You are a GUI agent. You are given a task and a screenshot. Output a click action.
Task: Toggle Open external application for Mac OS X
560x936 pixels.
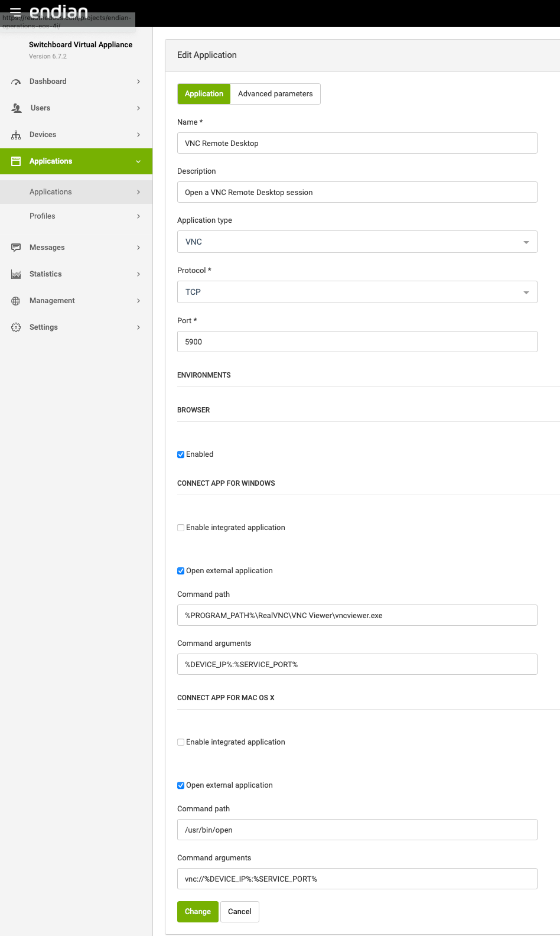181,785
